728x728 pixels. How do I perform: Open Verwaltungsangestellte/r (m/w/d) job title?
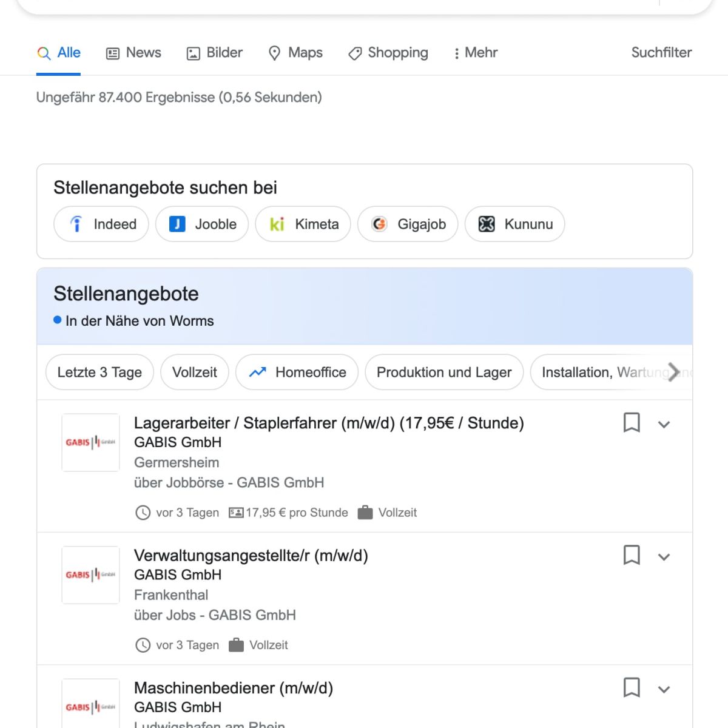tap(251, 556)
